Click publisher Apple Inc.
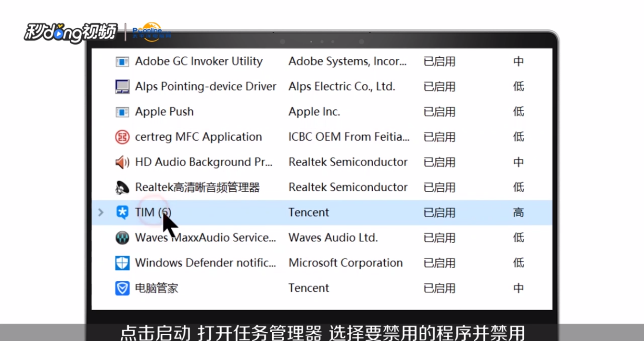644x341 pixels. 315,112
